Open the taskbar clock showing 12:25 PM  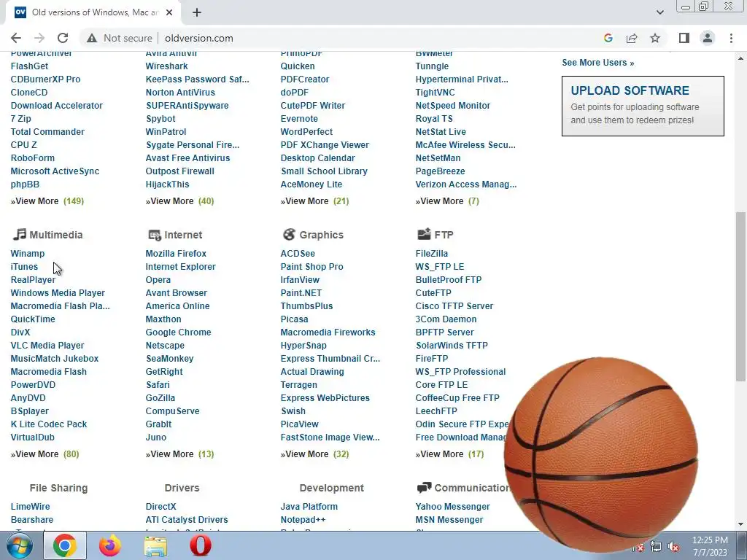[x=710, y=546]
